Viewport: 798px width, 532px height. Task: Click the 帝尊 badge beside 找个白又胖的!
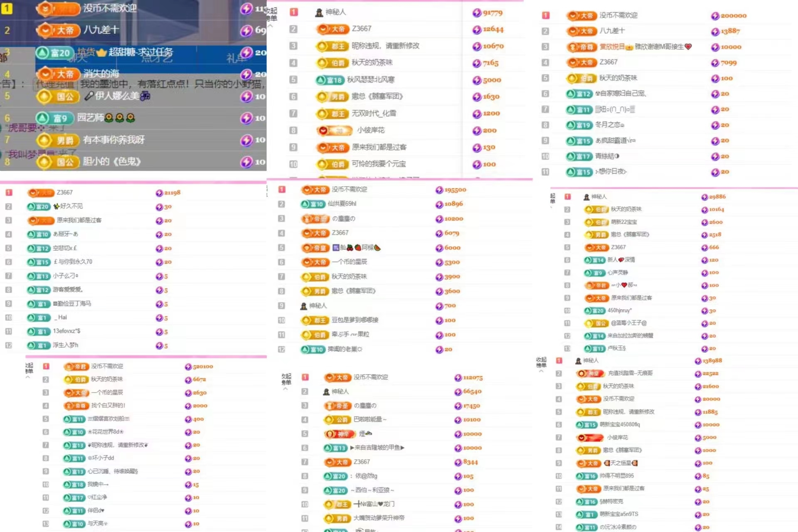(76, 406)
